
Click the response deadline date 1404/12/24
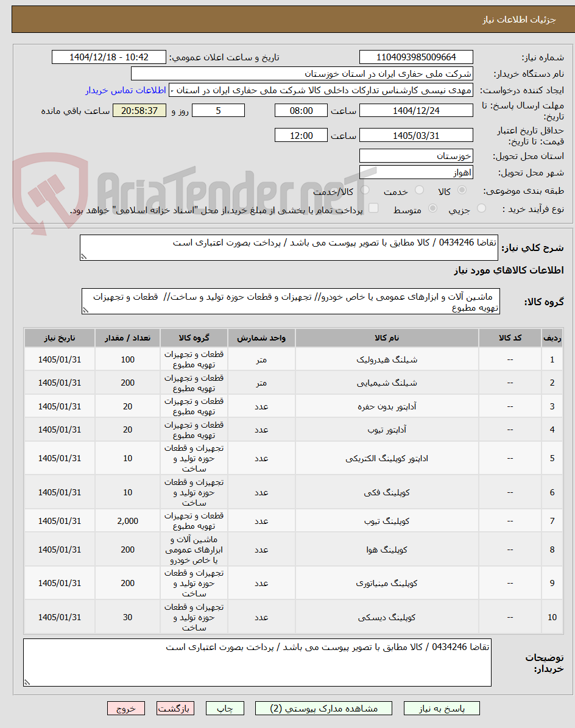416,110
